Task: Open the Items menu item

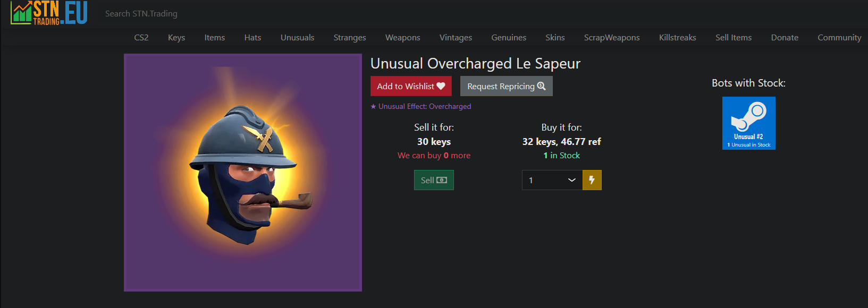Action: point(215,38)
